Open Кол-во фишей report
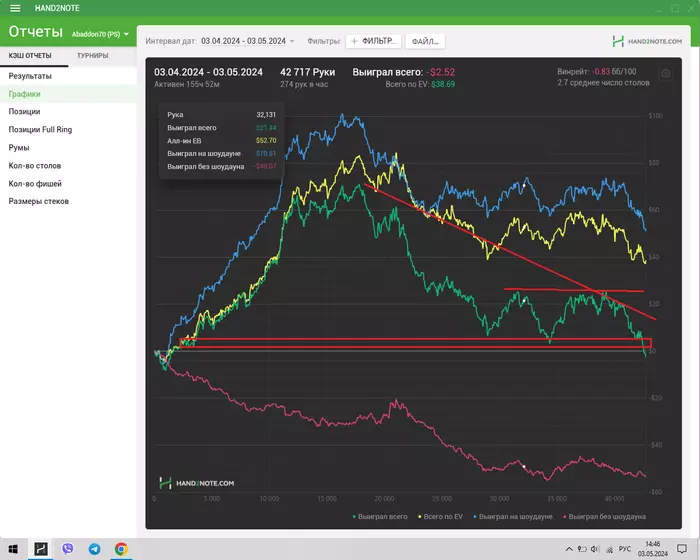Viewport: 700px width, 560px height. (68, 184)
